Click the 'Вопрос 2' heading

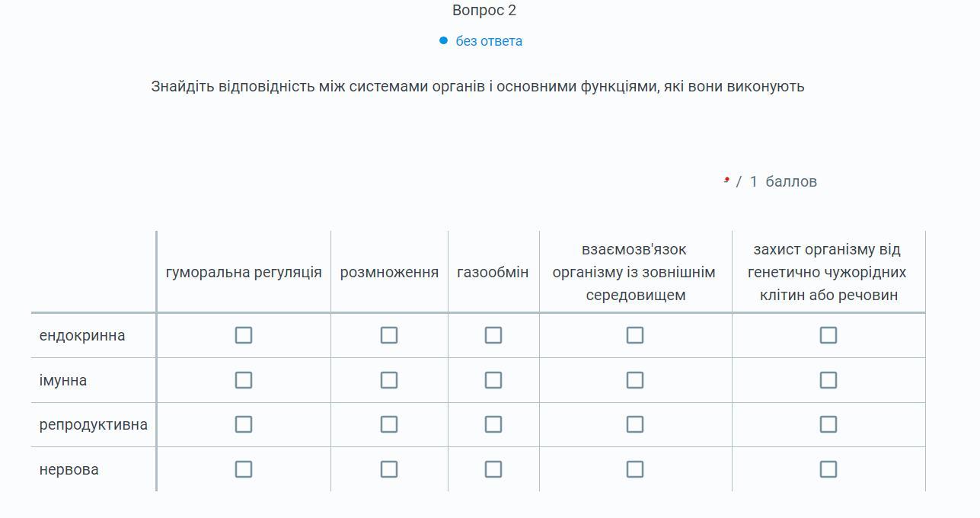484,11
